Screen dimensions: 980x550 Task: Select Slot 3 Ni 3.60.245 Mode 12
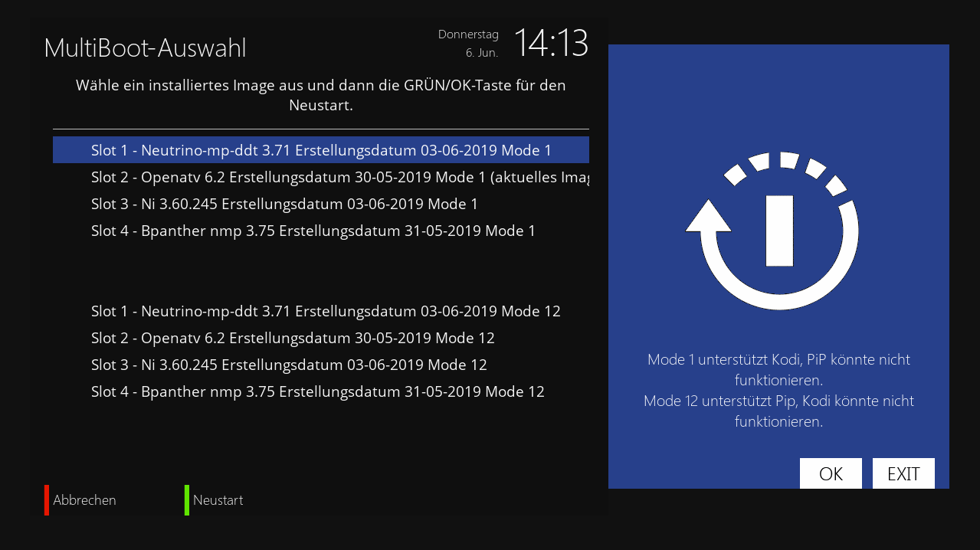pos(289,365)
